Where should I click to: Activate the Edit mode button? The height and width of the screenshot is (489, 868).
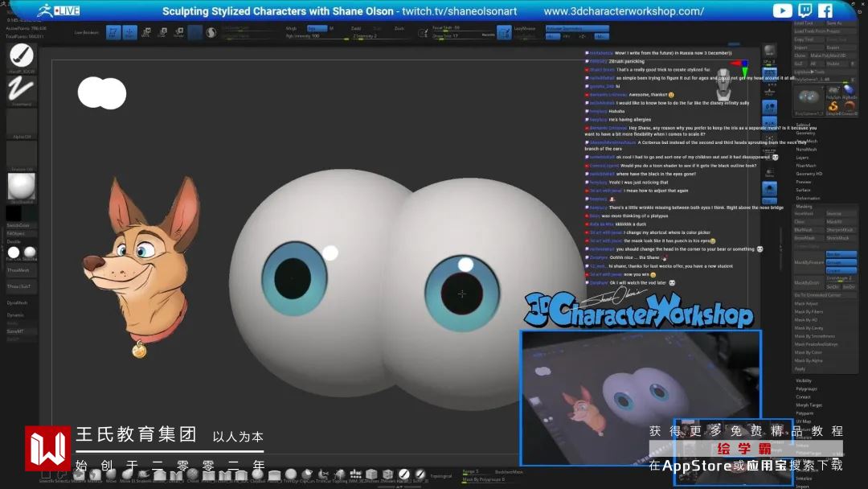pos(113,33)
